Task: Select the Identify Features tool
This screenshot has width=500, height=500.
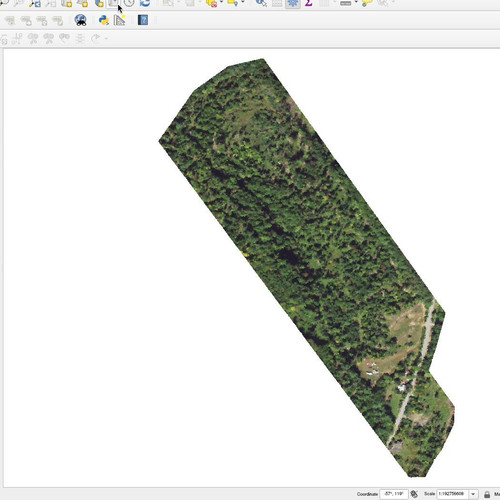Action: coord(261,3)
